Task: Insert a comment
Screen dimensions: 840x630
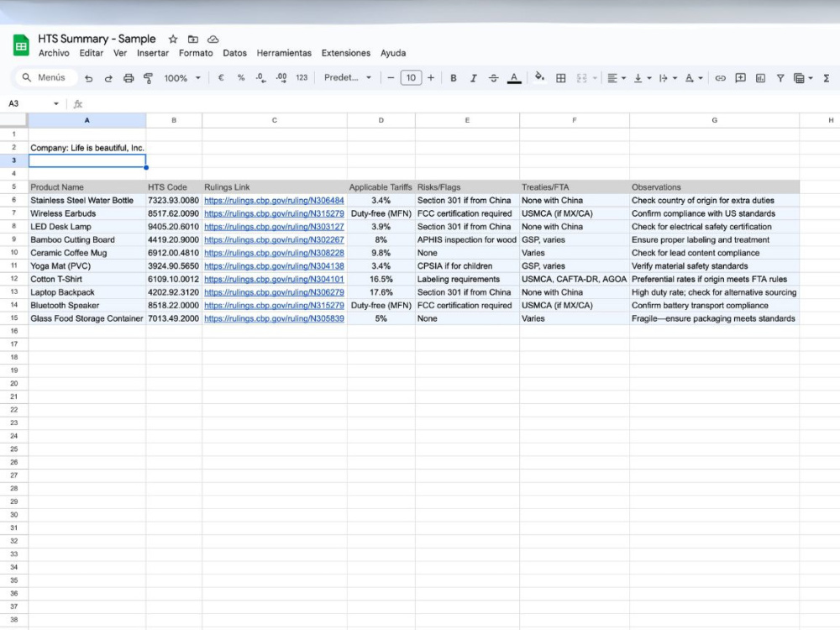Action: click(740, 78)
